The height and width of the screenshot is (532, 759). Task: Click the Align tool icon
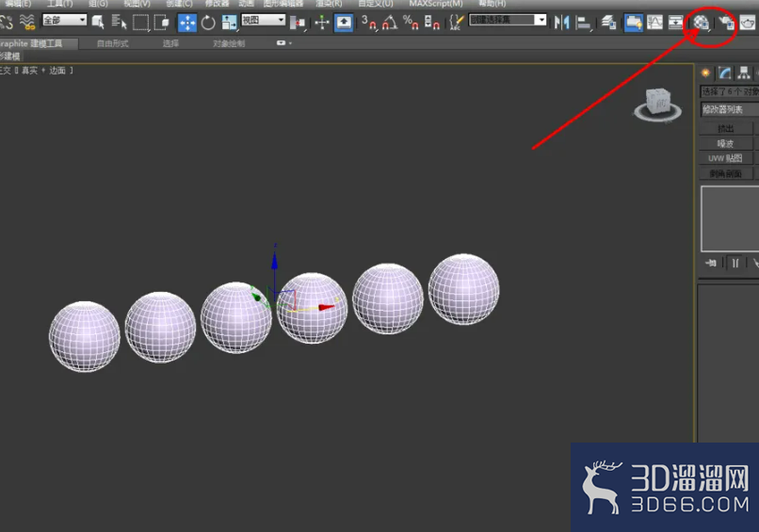(x=584, y=23)
